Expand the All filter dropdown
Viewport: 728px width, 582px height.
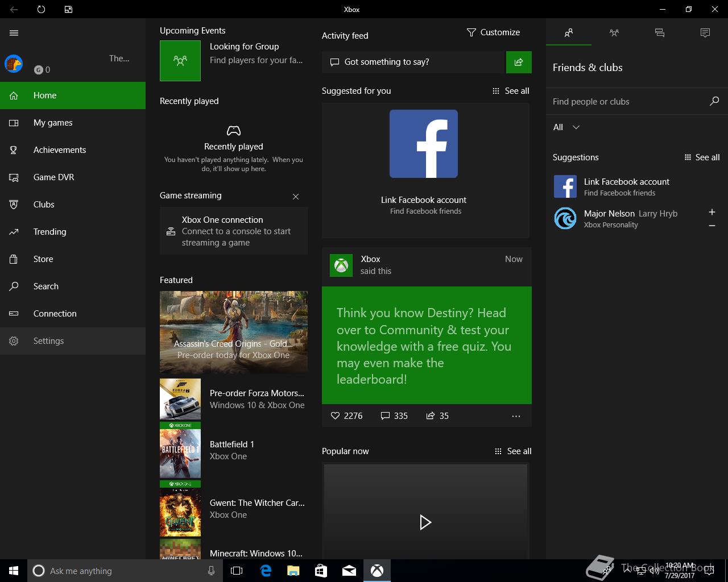pos(566,127)
